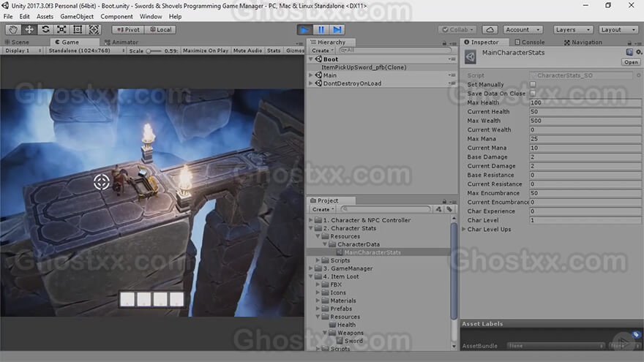This screenshot has height=362, width=644.
Task: Switch to the Animator tab
Action: (x=121, y=42)
